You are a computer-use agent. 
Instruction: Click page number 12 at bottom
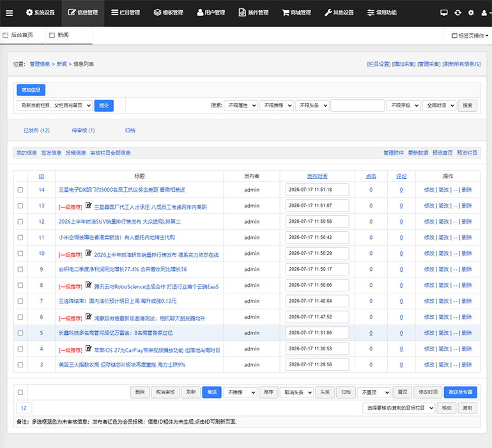pos(24,408)
